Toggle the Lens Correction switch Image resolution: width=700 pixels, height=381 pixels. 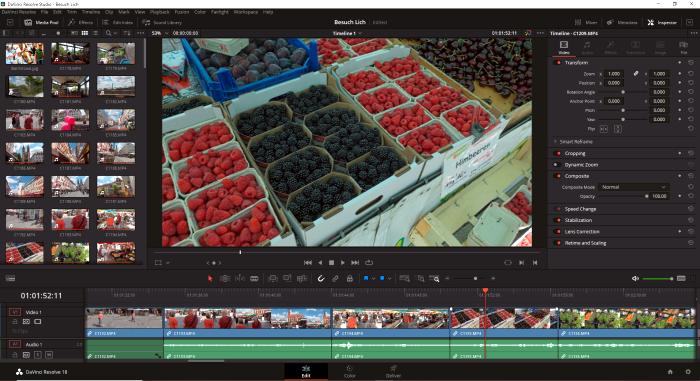click(558, 231)
